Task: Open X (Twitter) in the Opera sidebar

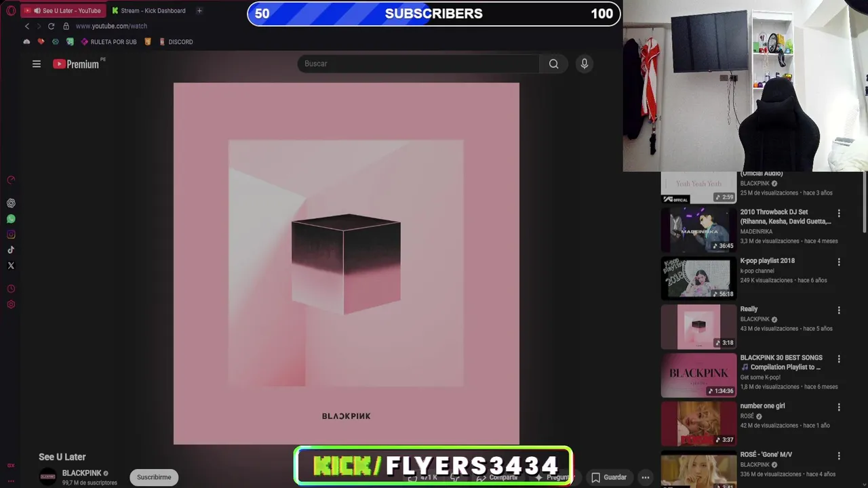Action: click(11, 266)
